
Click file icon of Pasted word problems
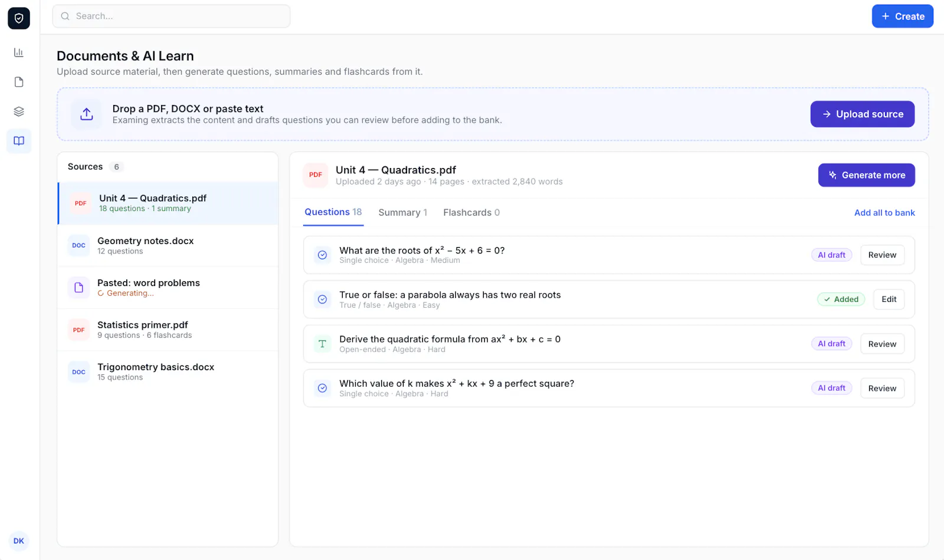click(x=79, y=288)
